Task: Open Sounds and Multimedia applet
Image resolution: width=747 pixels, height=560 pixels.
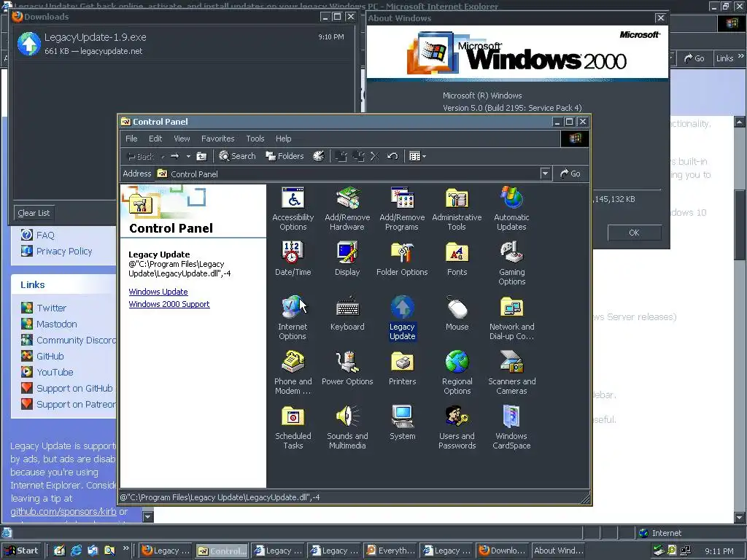Action: click(x=347, y=427)
